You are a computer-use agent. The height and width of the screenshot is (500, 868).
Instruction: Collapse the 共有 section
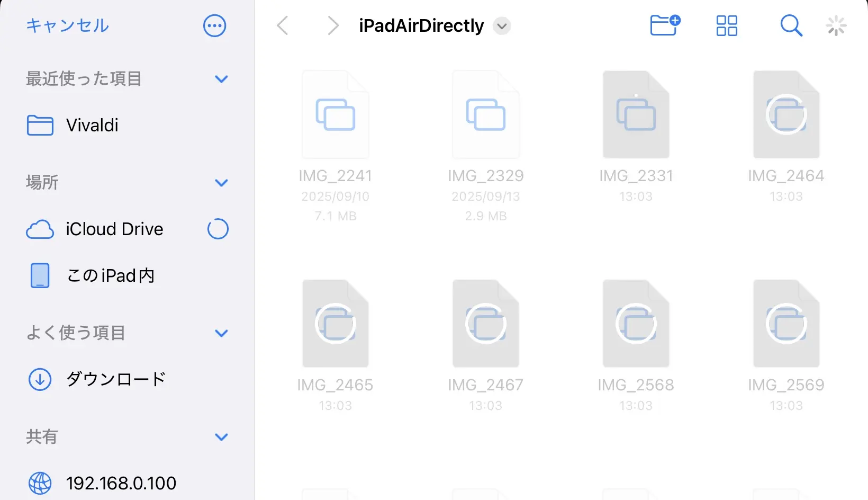[x=221, y=437]
